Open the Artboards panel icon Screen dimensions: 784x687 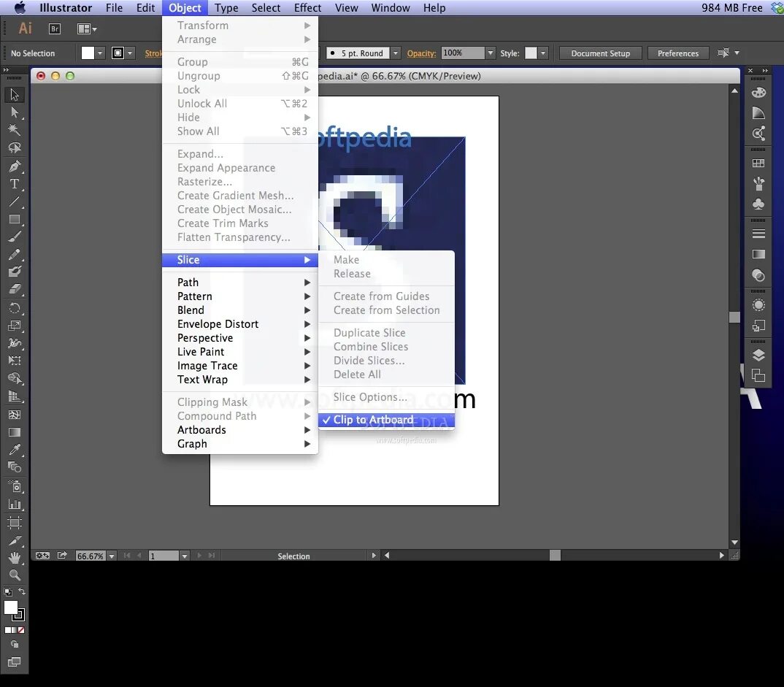[758, 375]
